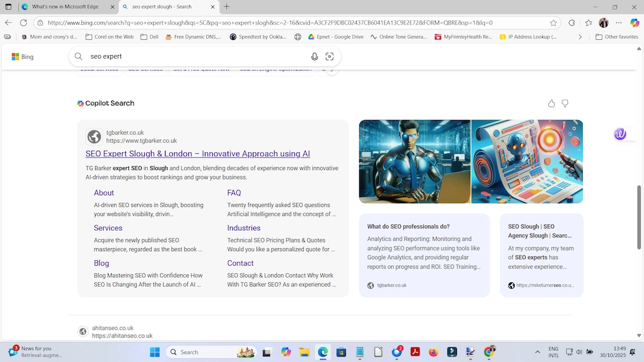The width and height of the screenshot is (644, 362).
Task: Open Adobe Acrobat from the taskbar
Action: tap(415, 352)
